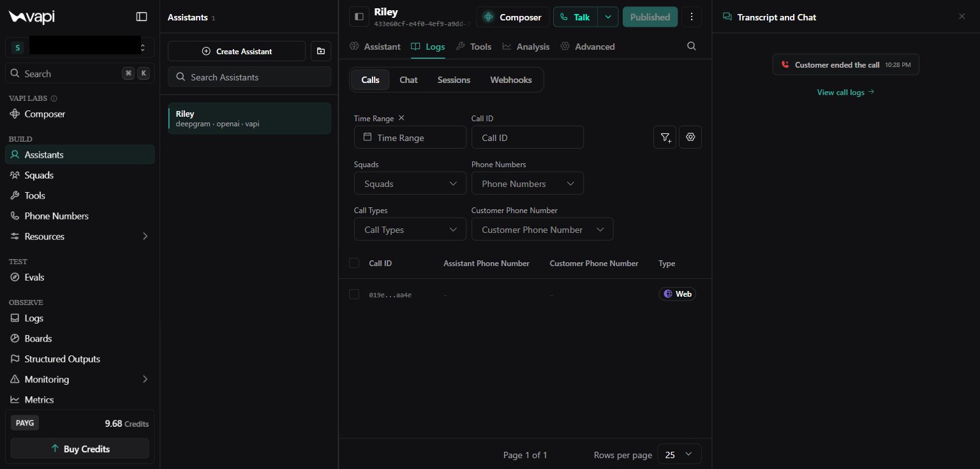Open the table settings gear icon

pyautogui.click(x=690, y=137)
